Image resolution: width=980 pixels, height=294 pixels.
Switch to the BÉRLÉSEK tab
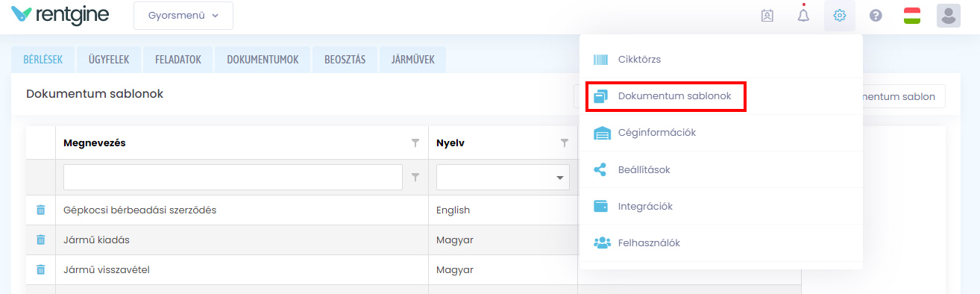43,60
